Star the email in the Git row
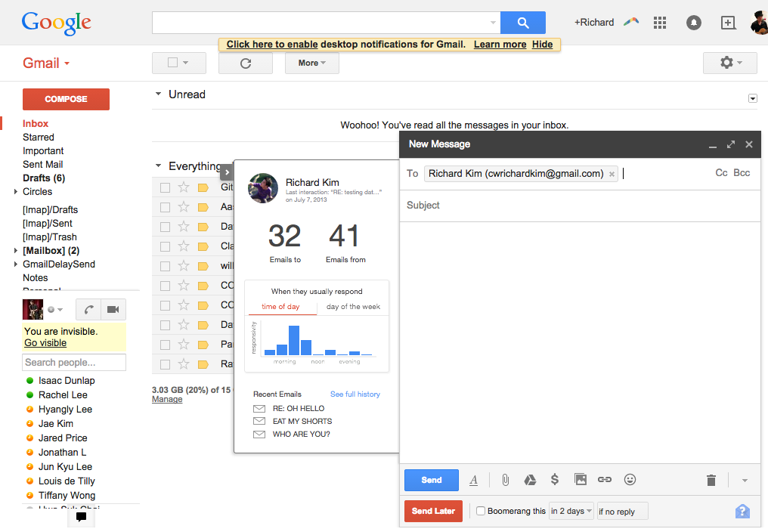The image size is (768, 532). (184, 187)
